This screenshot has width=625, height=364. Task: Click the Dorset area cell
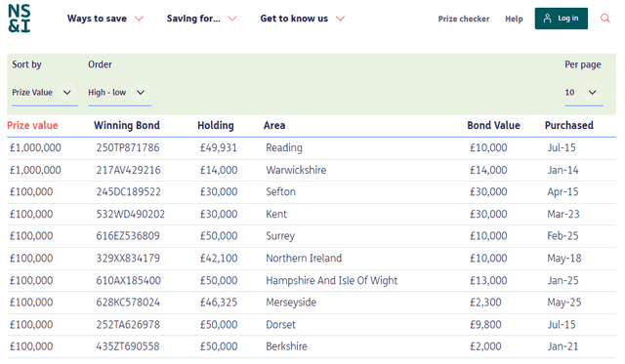point(280,325)
